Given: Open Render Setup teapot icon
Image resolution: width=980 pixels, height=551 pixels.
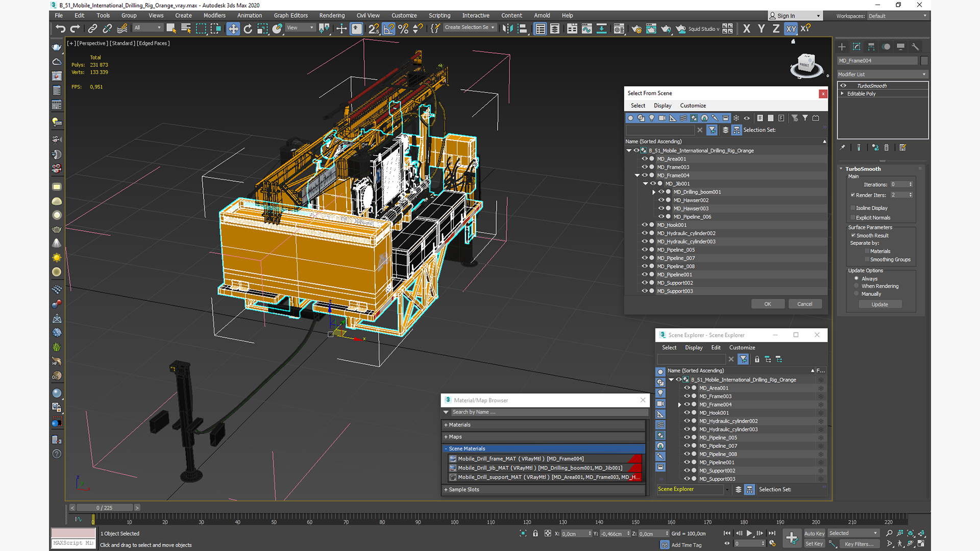Looking at the screenshot, I should [636, 29].
